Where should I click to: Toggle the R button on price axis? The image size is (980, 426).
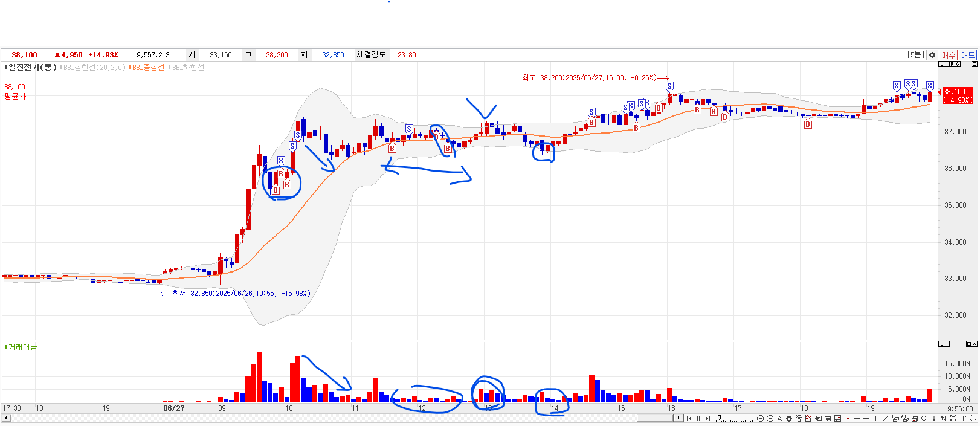[x=952, y=64]
